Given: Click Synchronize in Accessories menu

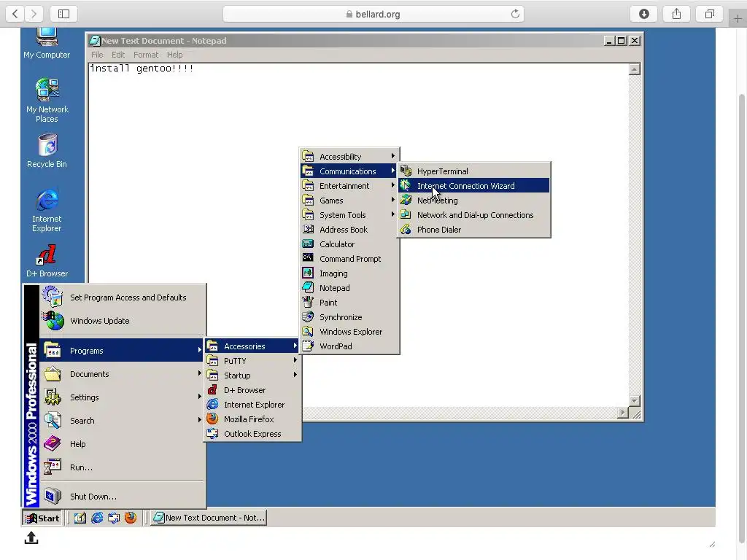Looking at the screenshot, I should click(x=349, y=317).
